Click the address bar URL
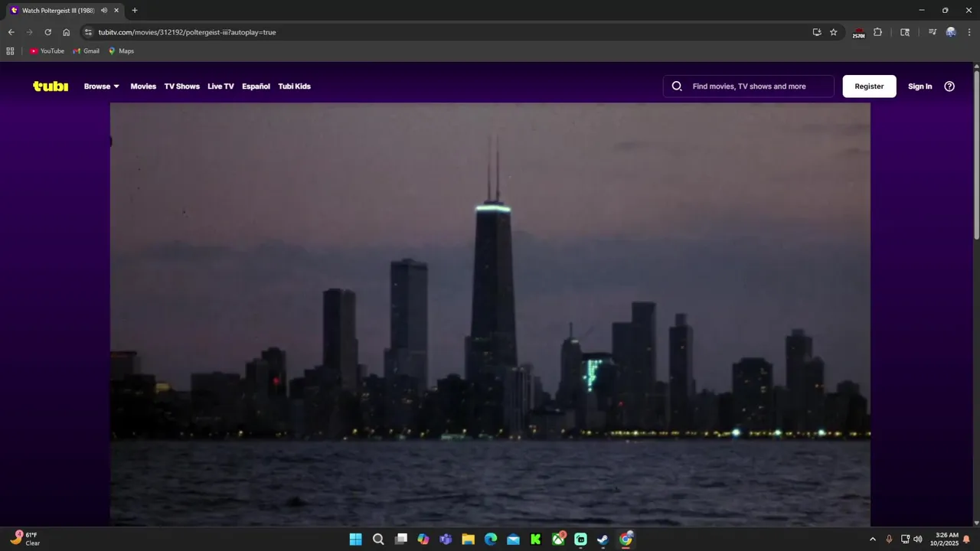The image size is (980, 551). coord(187,32)
